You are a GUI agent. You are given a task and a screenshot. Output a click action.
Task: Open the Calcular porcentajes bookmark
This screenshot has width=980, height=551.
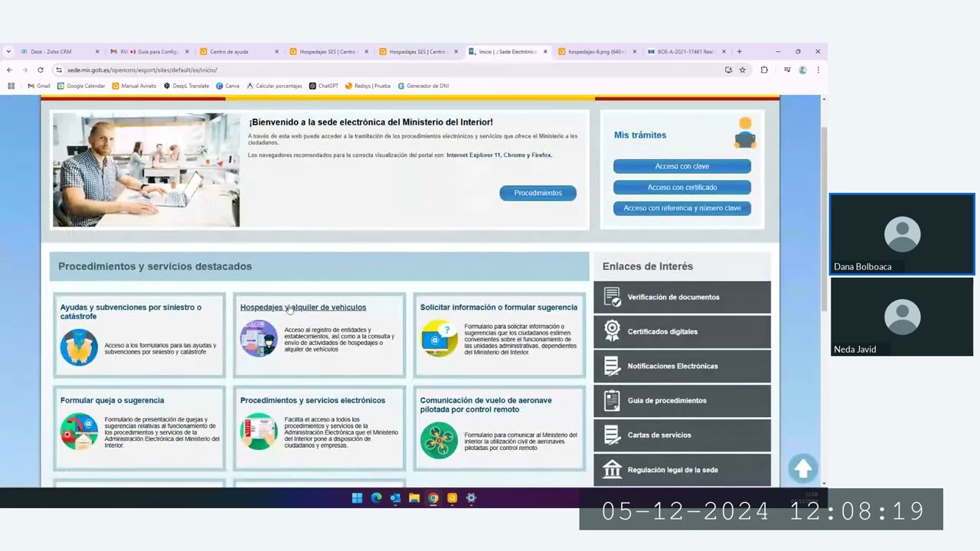click(274, 86)
